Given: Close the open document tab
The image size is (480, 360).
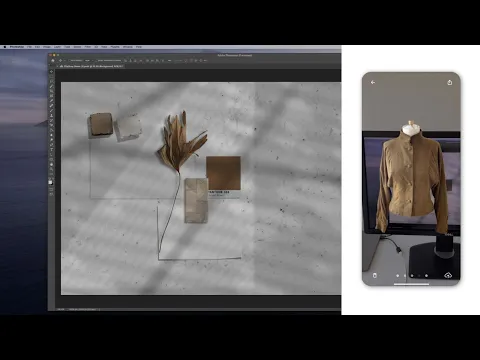Looking at the screenshot, I should [57, 66].
